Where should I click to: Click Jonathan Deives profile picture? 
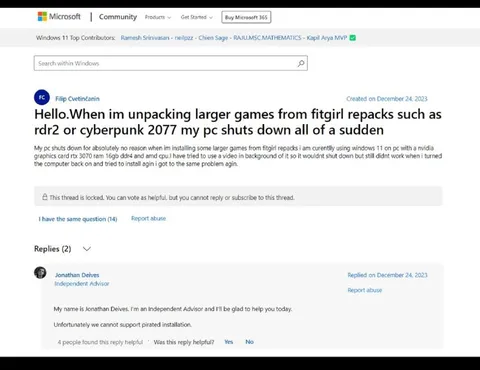40,272
